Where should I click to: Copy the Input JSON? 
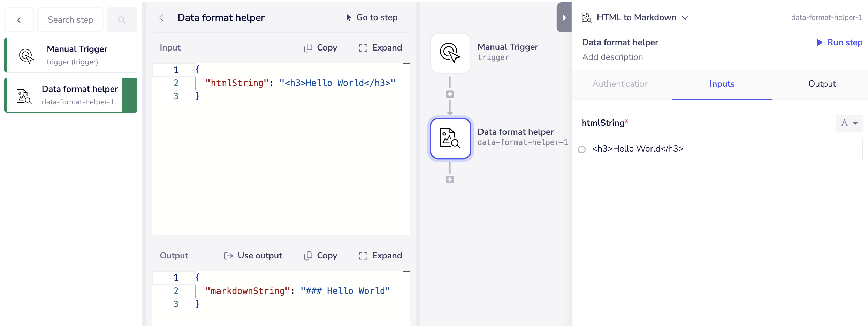tap(320, 48)
